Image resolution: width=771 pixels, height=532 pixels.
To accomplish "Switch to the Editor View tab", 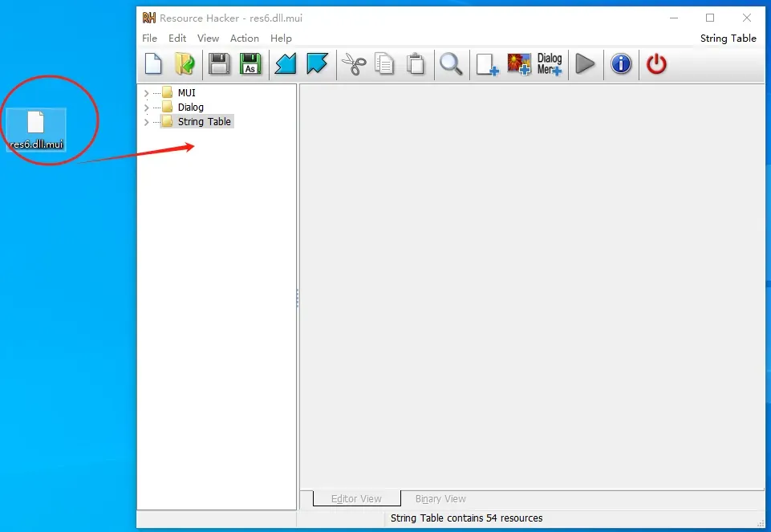I will pos(356,498).
